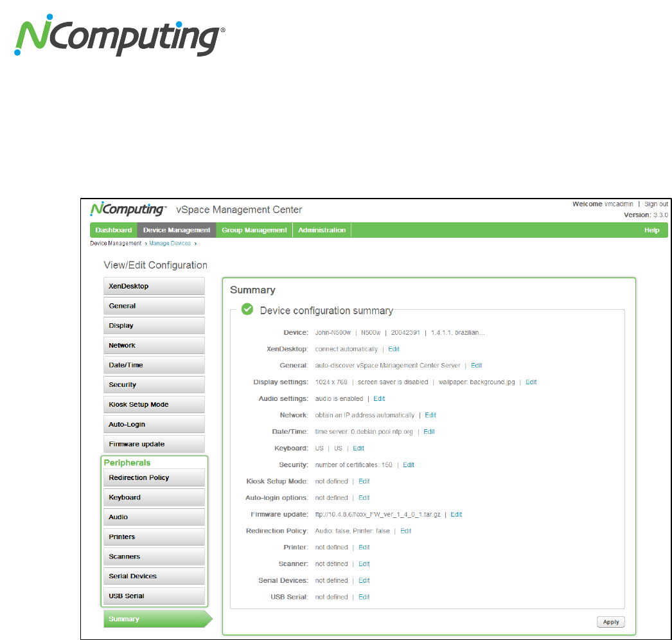This screenshot has width=672, height=640.
Task: Open the Administration tab
Action: click(322, 230)
